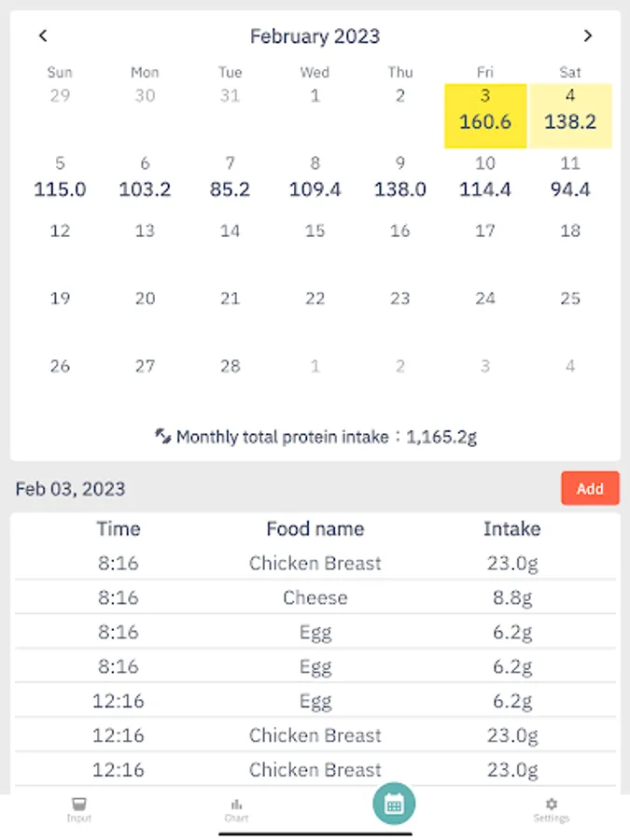Open the first 8:16 Chicken Breast entry
Screen dimensions: 630x840
[x=315, y=563]
